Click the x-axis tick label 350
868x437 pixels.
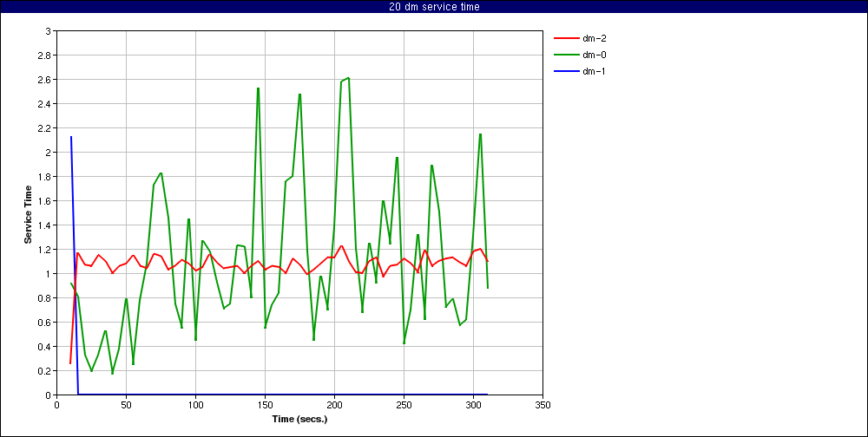tap(543, 405)
